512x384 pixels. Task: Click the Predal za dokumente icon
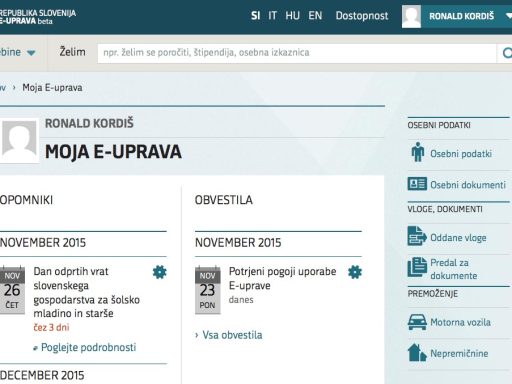point(417,267)
